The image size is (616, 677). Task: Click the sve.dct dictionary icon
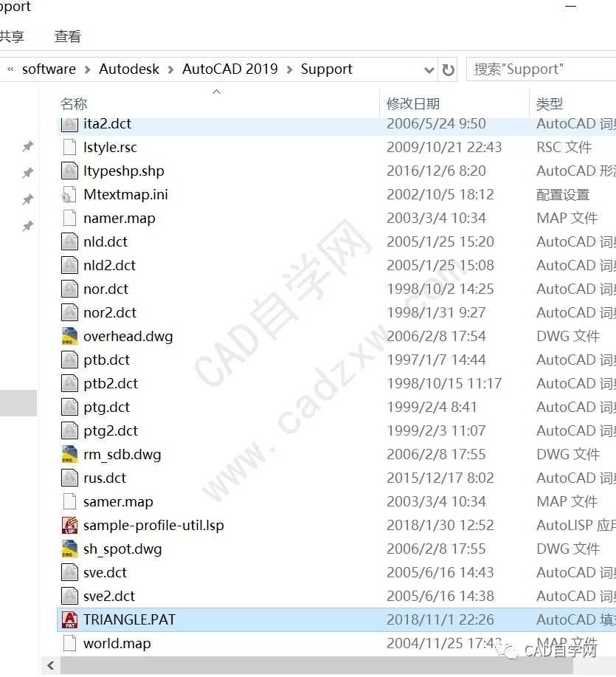[x=69, y=572]
